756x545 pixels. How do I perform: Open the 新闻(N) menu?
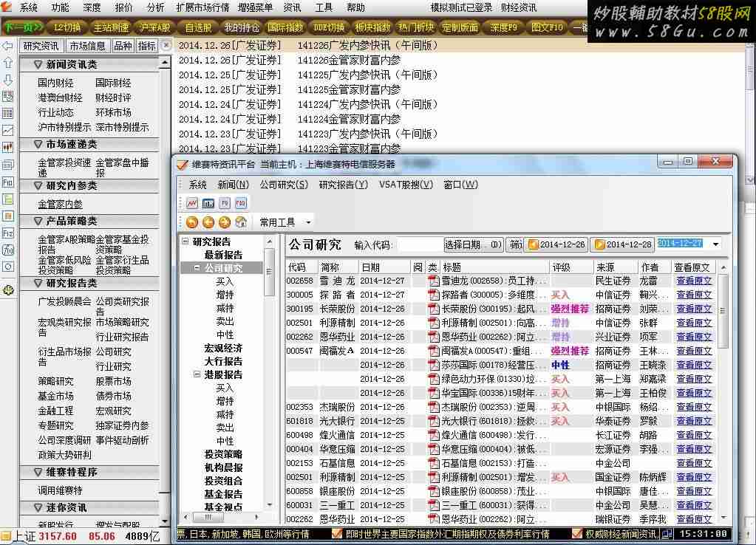(233, 185)
